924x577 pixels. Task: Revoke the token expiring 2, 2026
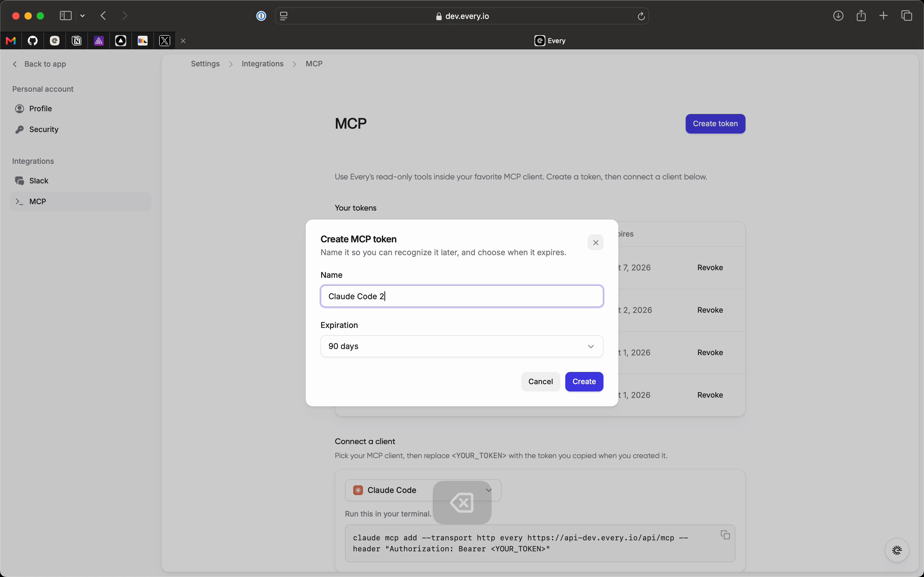[710, 310]
